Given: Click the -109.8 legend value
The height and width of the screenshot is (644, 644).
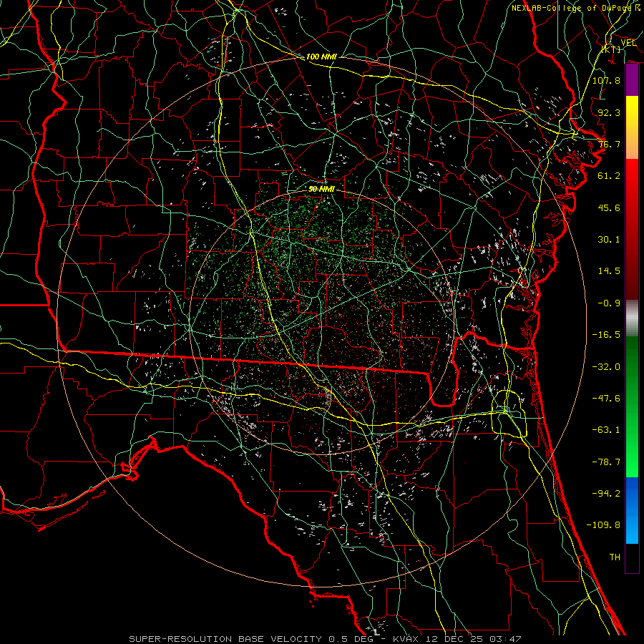Looking at the screenshot, I should click(x=603, y=525).
